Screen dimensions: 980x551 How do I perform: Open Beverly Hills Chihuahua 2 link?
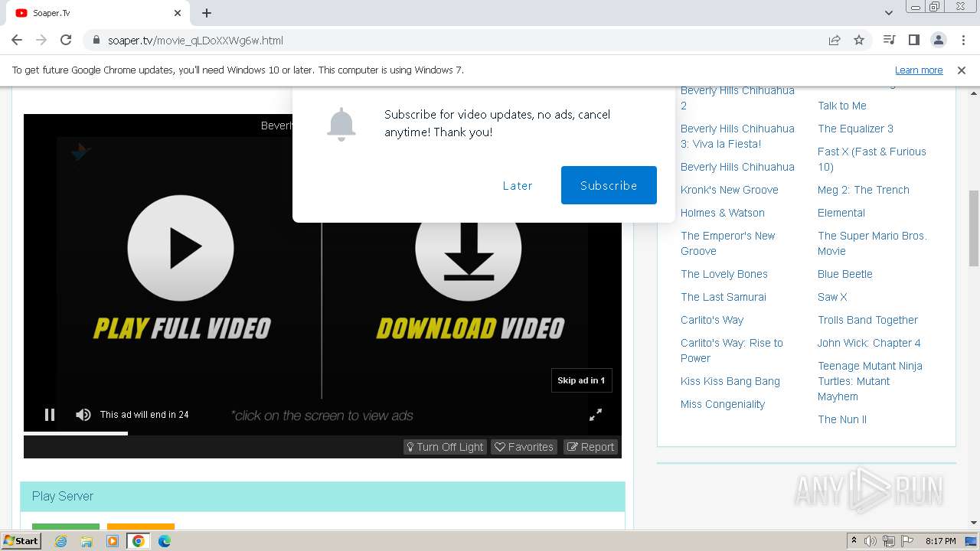(737, 98)
